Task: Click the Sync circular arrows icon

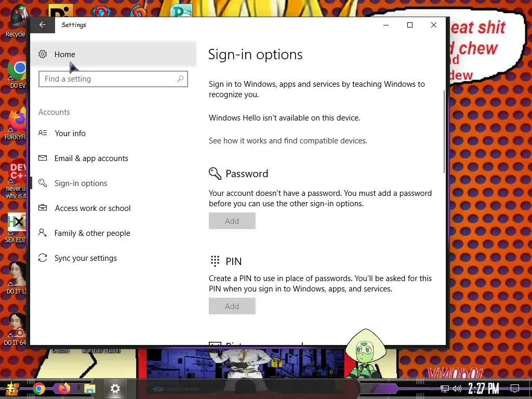Action: [43, 258]
